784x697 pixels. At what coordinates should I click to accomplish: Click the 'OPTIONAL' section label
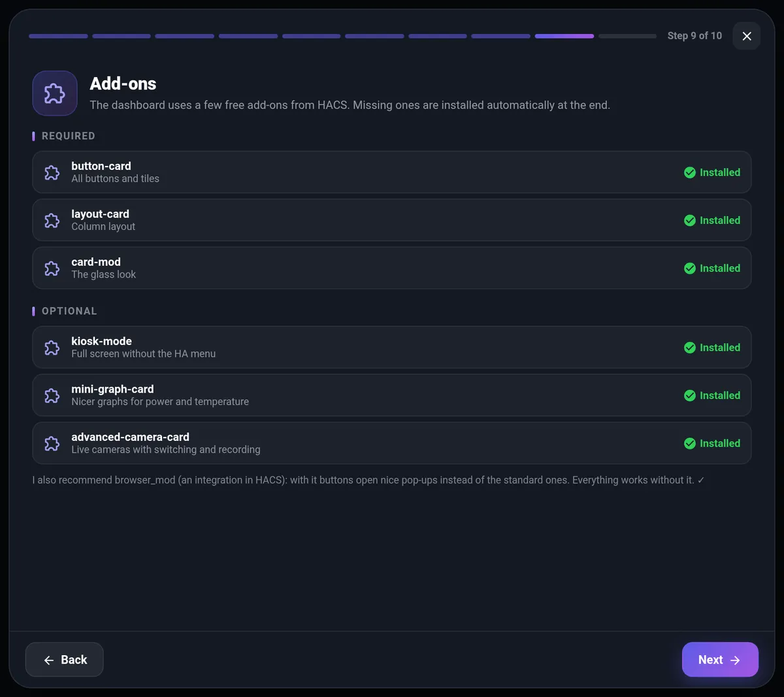(69, 311)
